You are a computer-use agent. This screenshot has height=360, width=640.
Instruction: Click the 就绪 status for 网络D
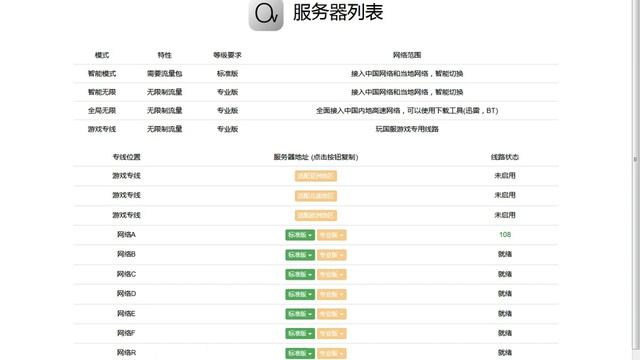505,293
